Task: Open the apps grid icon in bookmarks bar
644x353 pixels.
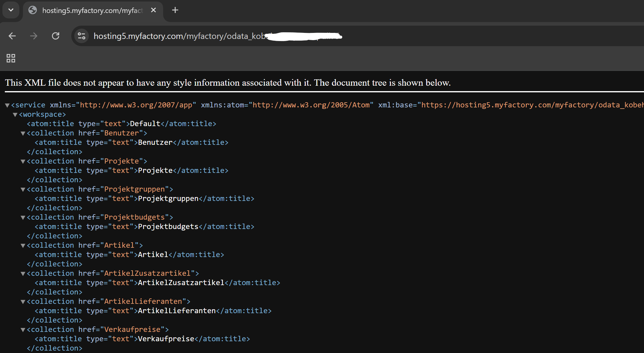Action: point(11,58)
